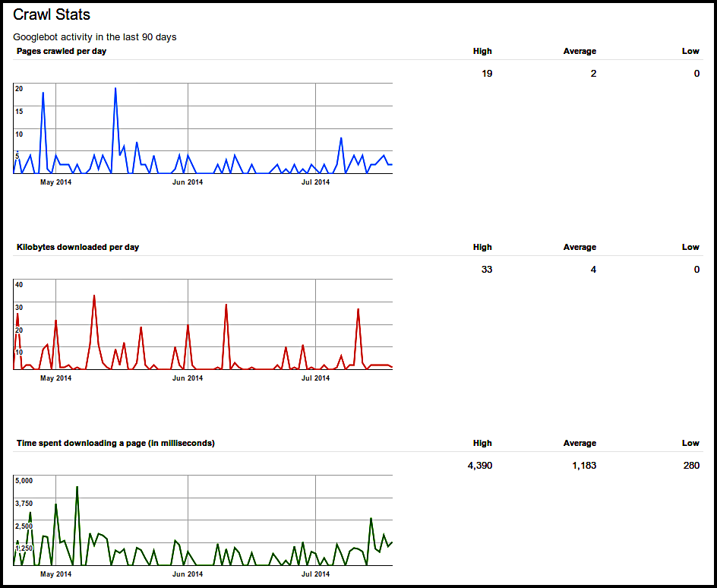The width and height of the screenshot is (717, 588).
Task: Click 'Googlebot activity in the last 90 days' text
Action: pyautogui.click(x=95, y=37)
